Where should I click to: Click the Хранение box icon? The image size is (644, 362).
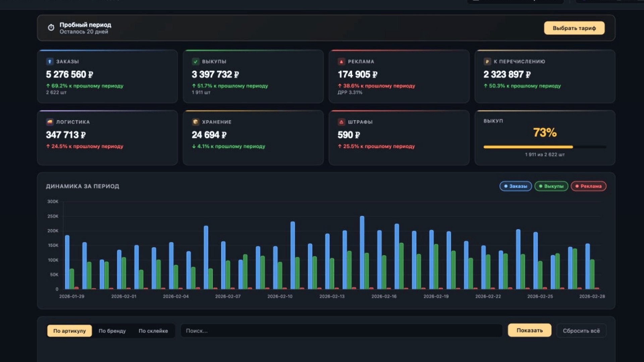[196, 122]
